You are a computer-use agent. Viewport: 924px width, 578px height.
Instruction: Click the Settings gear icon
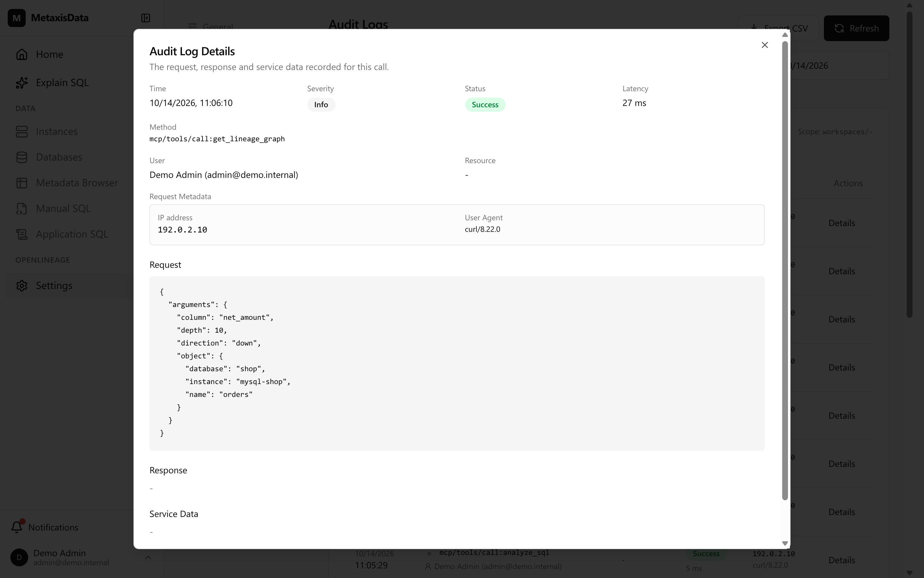22,285
